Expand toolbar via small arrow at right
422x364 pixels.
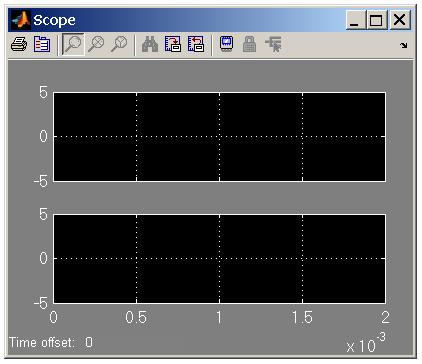point(404,45)
